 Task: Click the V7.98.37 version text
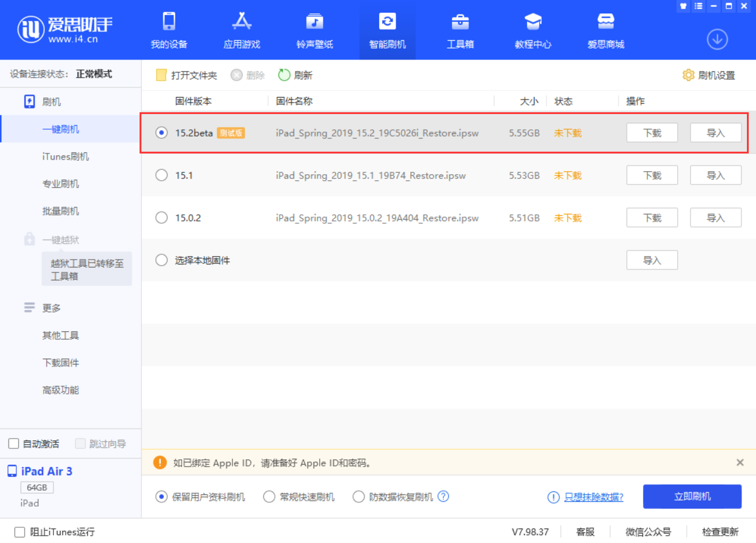[530, 531]
